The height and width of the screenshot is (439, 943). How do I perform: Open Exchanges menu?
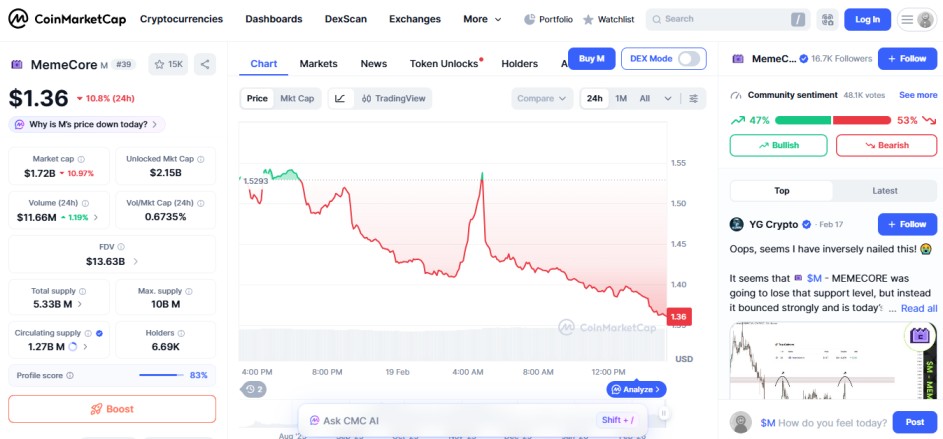coord(415,19)
